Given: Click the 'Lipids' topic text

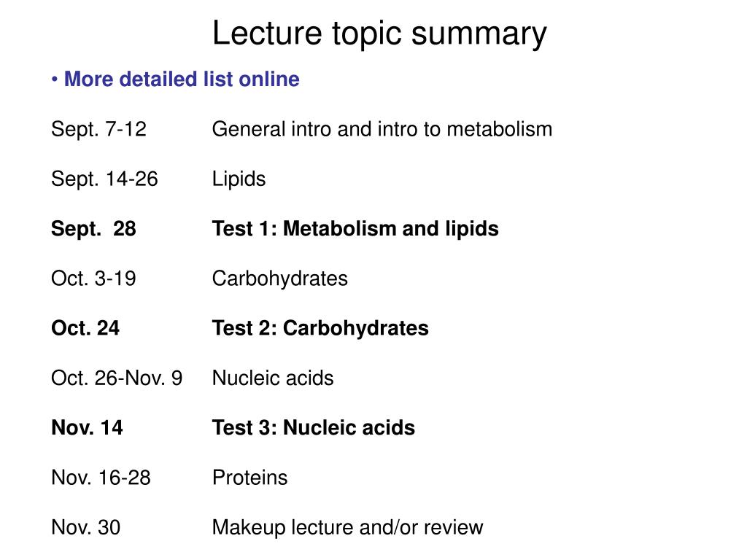Looking at the screenshot, I should pos(239,180).
